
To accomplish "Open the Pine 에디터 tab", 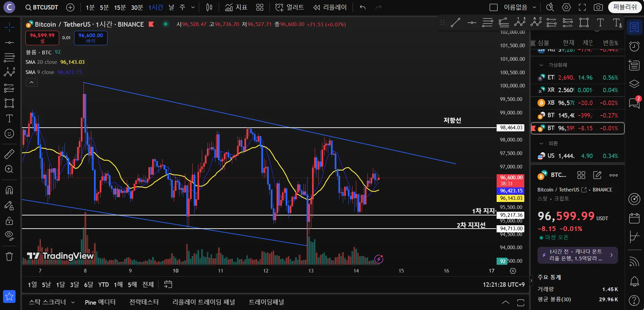I will [100, 302].
